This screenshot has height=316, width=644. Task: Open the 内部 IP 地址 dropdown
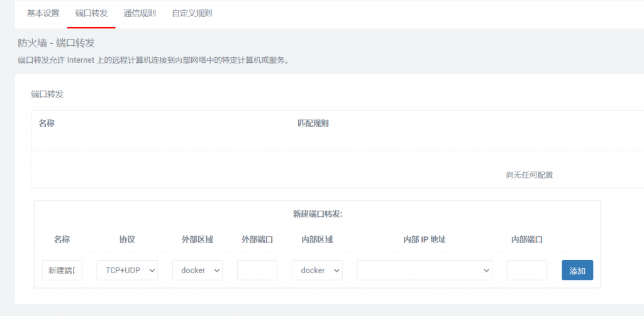pos(425,270)
